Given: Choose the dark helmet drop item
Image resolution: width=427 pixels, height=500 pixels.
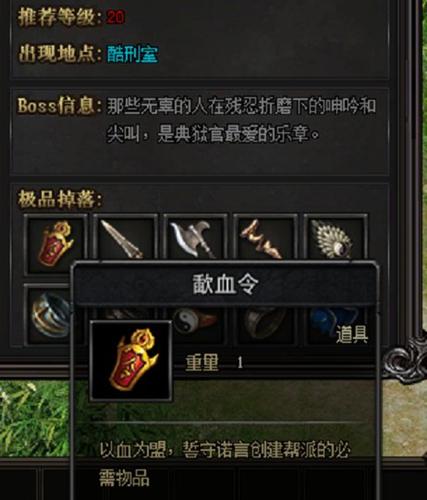Looking at the screenshot, I should [x=265, y=323].
